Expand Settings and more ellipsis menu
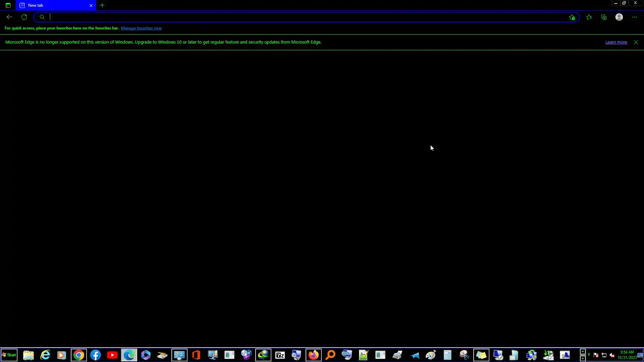 [635, 17]
